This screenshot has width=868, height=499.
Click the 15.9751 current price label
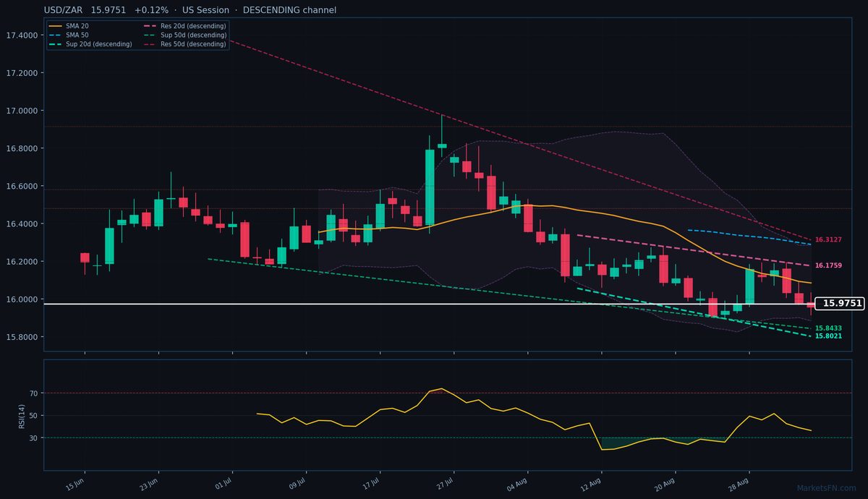(x=840, y=304)
